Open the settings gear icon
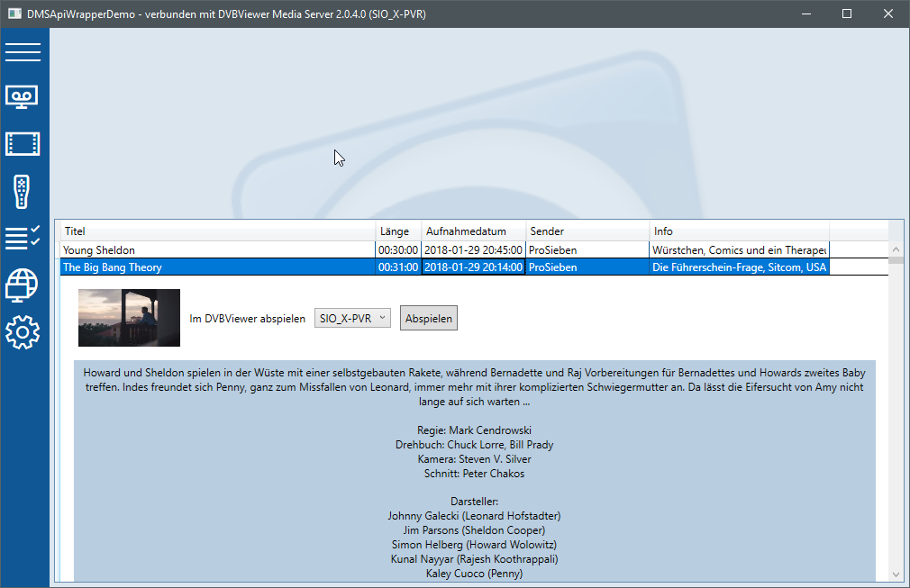The height and width of the screenshot is (588, 910). click(x=23, y=332)
